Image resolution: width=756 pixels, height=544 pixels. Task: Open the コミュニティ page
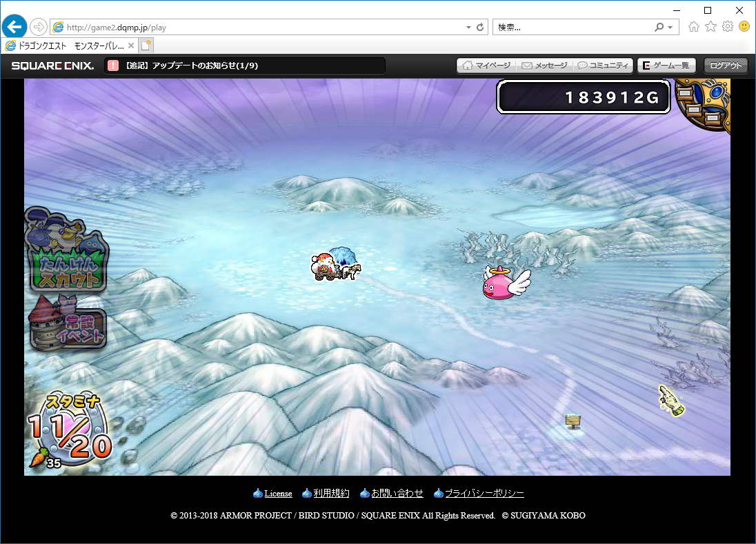tap(603, 66)
